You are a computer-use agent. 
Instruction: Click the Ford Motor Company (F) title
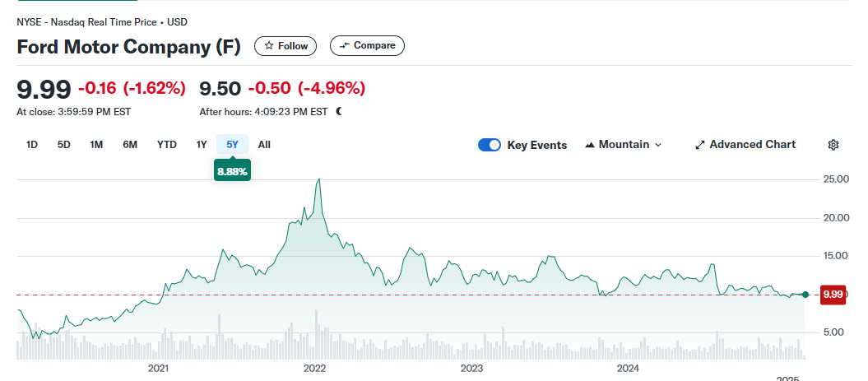pos(129,47)
